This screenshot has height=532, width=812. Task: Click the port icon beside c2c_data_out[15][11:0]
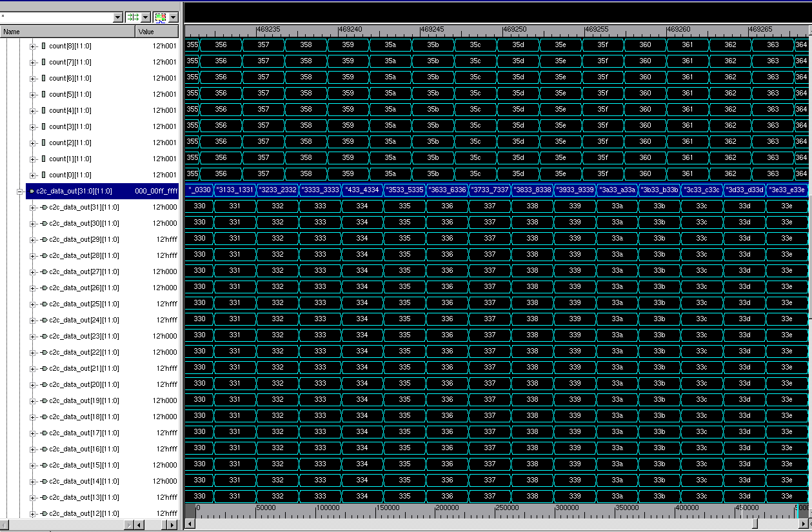click(x=45, y=465)
